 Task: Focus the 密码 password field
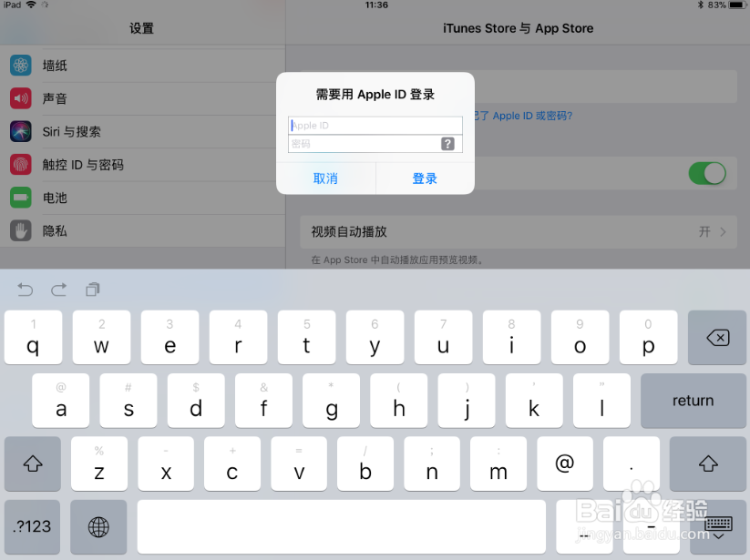pos(375,144)
